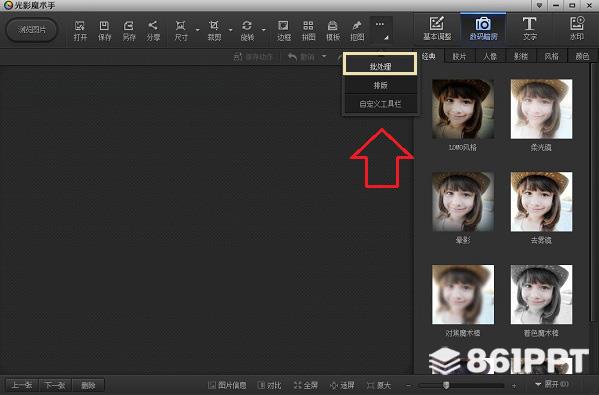Click the 适屏 (fit screen) icon
Screen dimensions: 599x395
334,385
